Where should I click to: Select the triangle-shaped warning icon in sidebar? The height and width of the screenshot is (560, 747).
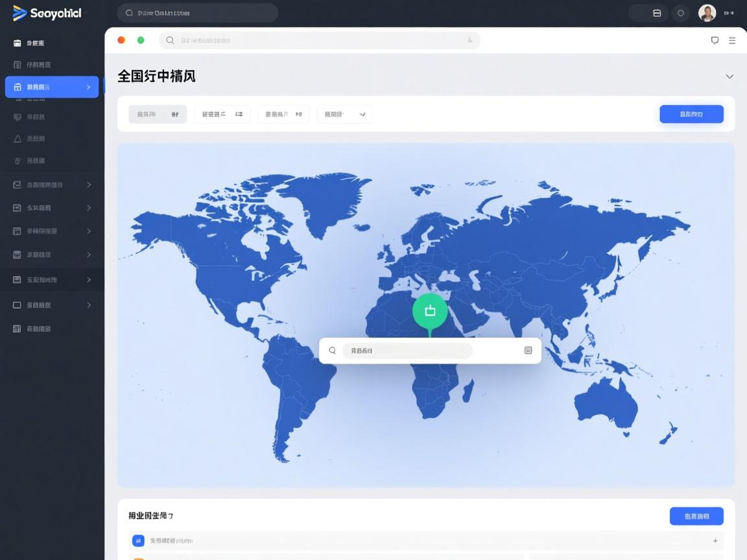click(17, 138)
